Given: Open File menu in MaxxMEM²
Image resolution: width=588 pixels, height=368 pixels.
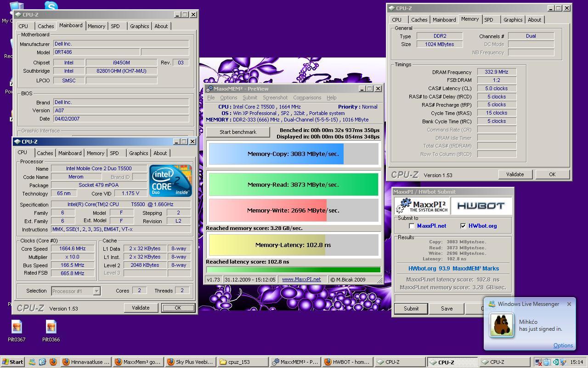Looking at the screenshot, I should pos(211,98).
